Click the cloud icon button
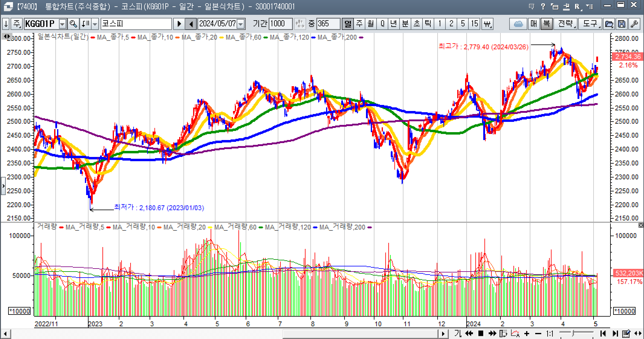This screenshot has height=339, width=644. tap(518, 24)
